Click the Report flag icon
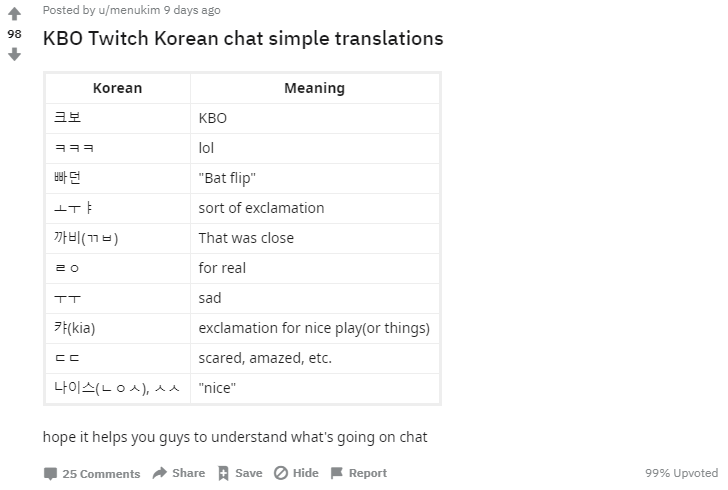Viewport: 728px width, 490px height. (x=337, y=473)
